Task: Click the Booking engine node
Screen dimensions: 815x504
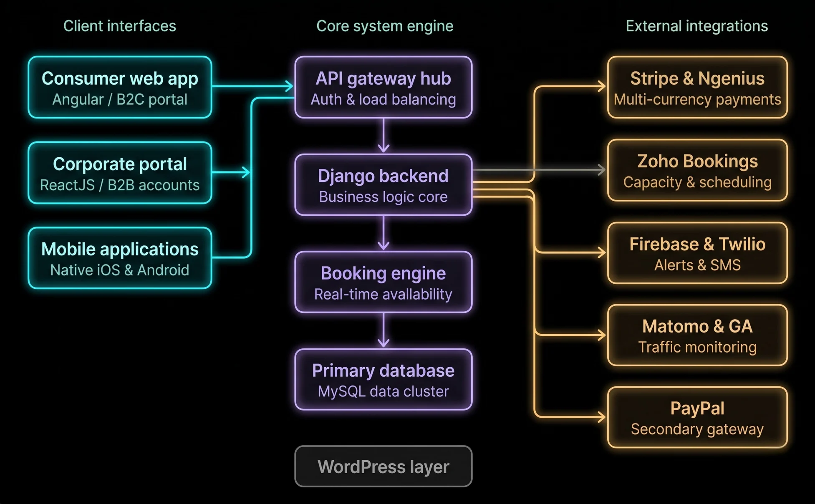Action: click(x=383, y=282)
